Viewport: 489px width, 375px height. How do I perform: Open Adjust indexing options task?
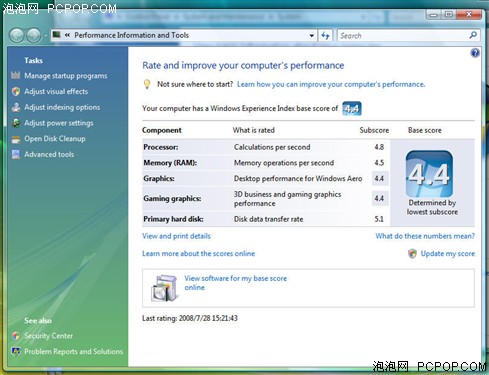(62, 107)
